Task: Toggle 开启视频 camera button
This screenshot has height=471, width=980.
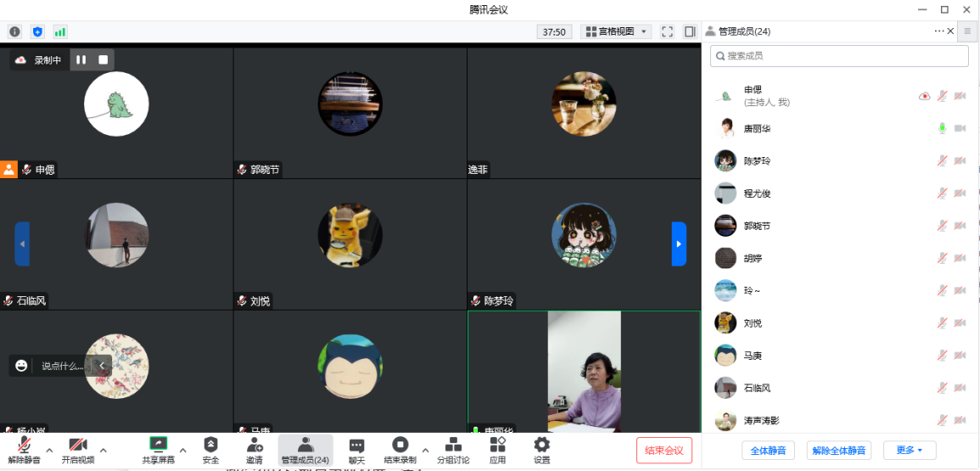Action: (77, 449)
